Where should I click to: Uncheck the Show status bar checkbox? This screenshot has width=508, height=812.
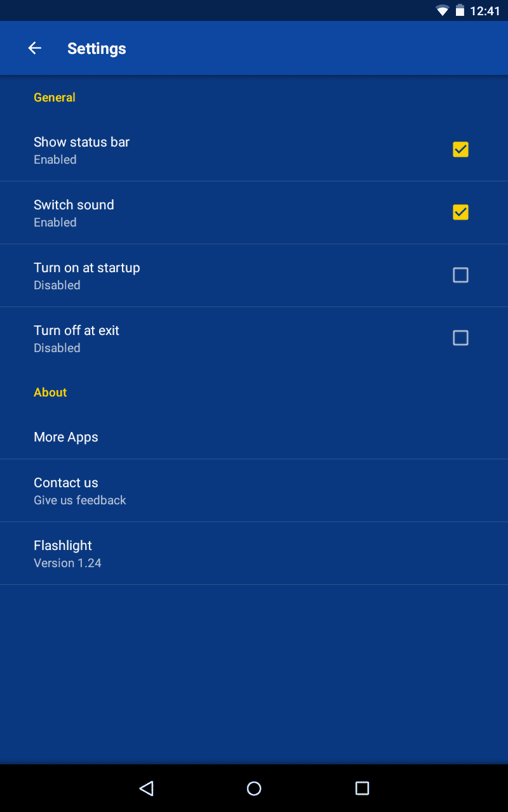pos(460,150)
